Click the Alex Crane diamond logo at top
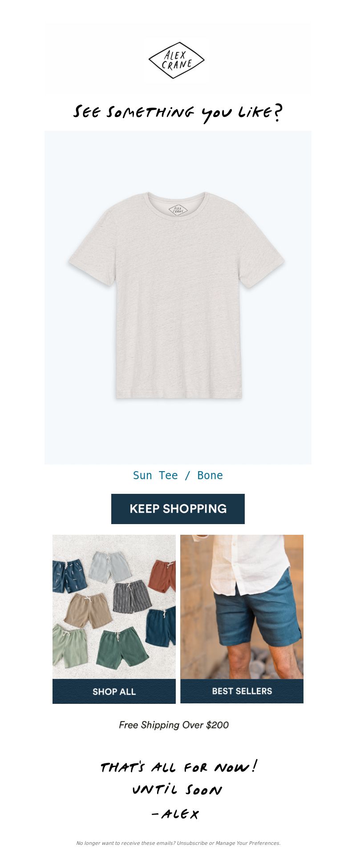This screenshot has height=868, width=356. tap(177, 60)
